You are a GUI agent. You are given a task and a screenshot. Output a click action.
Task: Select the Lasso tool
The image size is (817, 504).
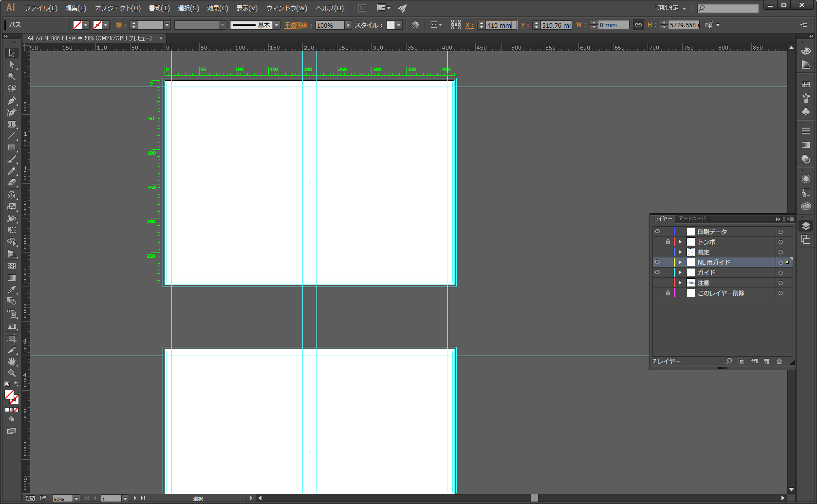(x=12, y=89)
